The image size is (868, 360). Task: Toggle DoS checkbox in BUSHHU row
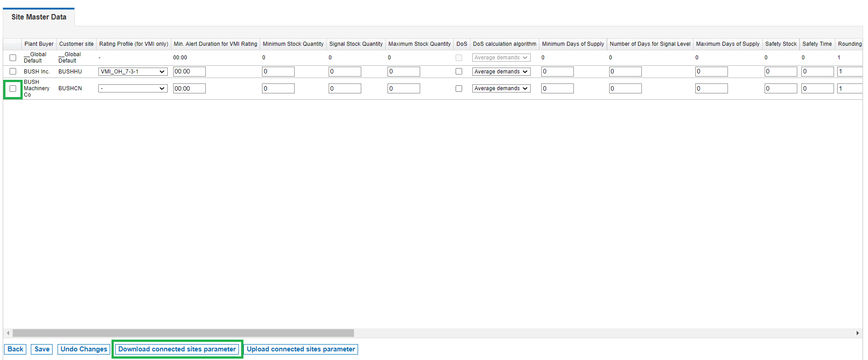(x=459, y=72)
